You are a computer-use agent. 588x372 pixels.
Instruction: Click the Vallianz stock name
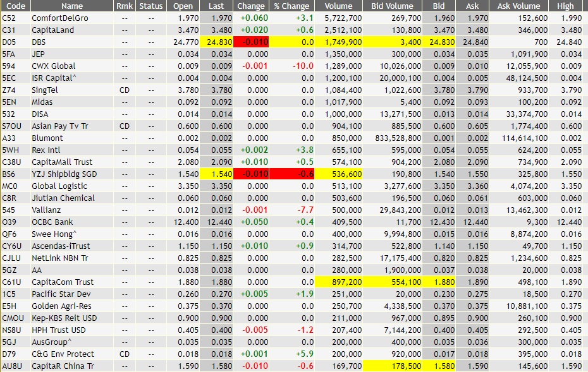pyautogui.click(x=46, y=210)
